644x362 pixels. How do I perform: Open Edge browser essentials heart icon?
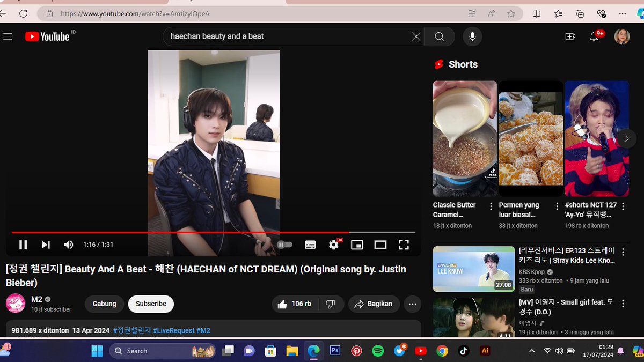click(x=601, y=14)
